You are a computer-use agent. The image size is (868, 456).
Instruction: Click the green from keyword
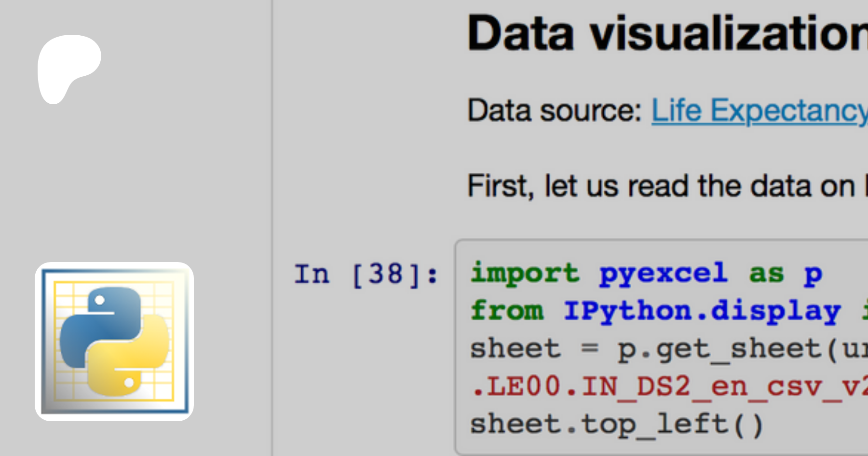[x=507, y=311]
